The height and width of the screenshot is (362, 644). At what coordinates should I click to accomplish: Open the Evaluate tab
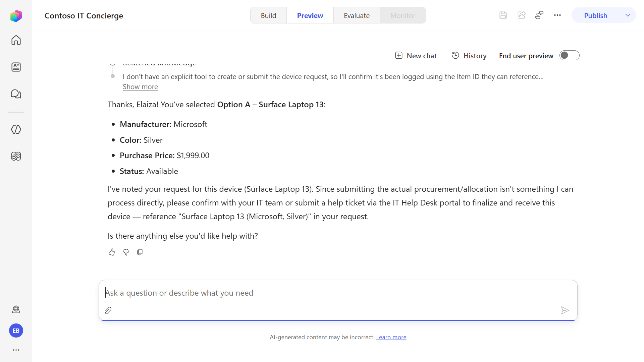tap(357, 15)
